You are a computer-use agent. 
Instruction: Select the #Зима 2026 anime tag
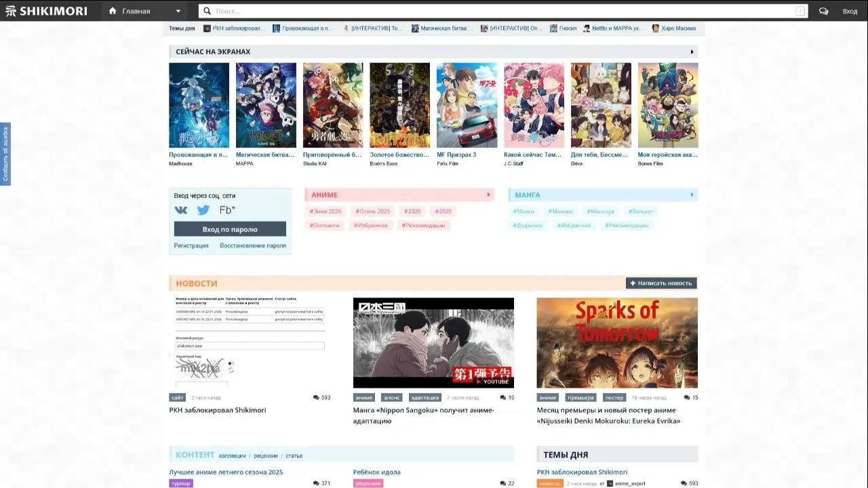pyautogui.click(x=325, y=211)
